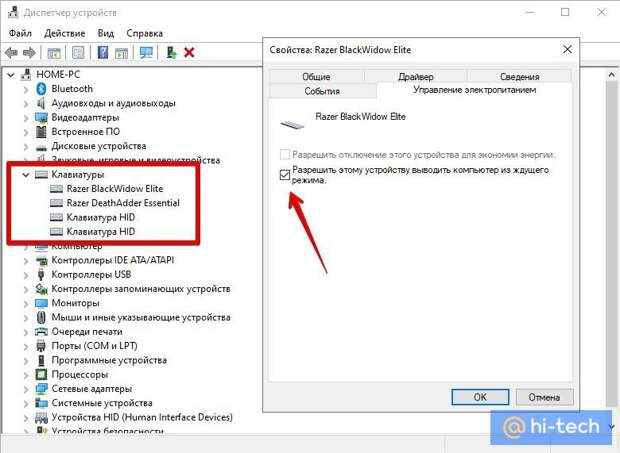Select Razer DeathAdder Essential in tree
The image size is (620, 453).
point(123,203)
